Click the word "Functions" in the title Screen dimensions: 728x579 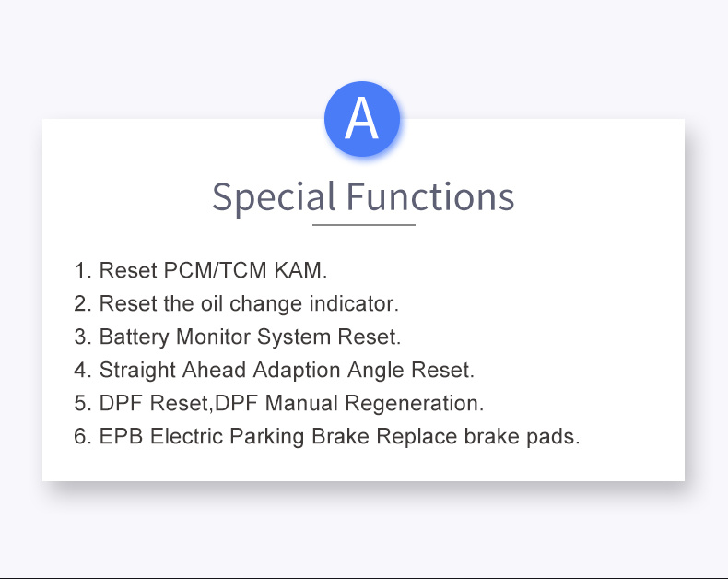click(430, 197)
